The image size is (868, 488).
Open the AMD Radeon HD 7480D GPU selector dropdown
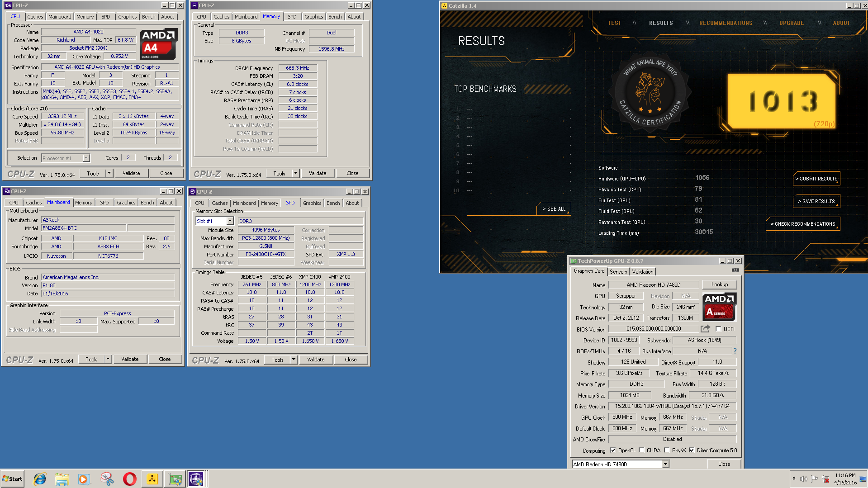pos(665,464)
